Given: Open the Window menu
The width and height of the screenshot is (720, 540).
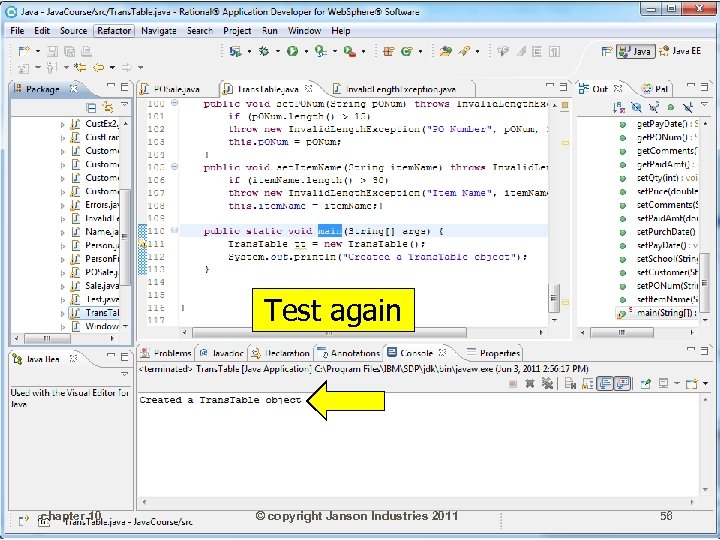Looking at the screenshot, I should [x=304, y=31].
